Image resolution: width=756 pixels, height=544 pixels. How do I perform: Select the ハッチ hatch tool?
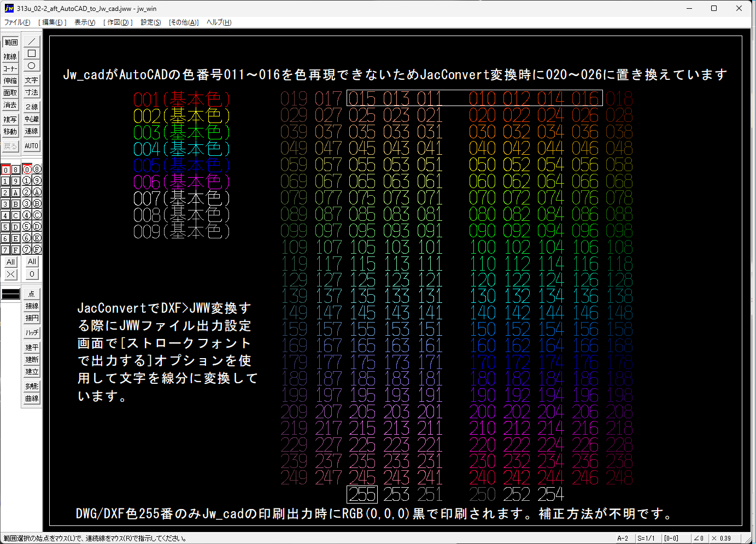[32, 332]
